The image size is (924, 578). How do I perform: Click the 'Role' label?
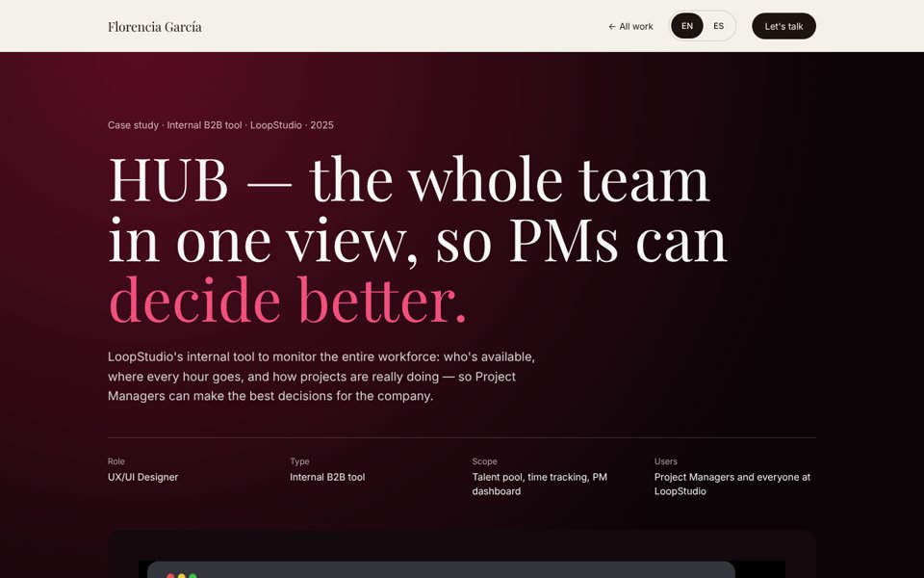coord(116,461)
